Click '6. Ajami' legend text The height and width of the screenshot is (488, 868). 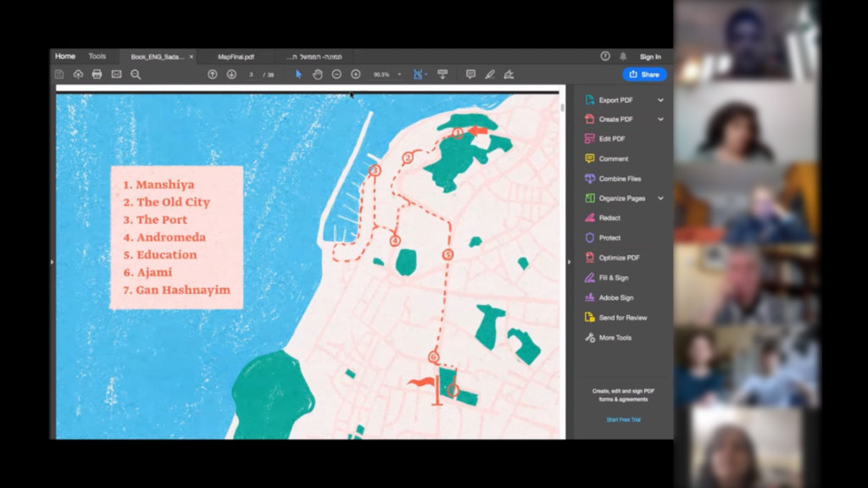click(x=147, y=272)
